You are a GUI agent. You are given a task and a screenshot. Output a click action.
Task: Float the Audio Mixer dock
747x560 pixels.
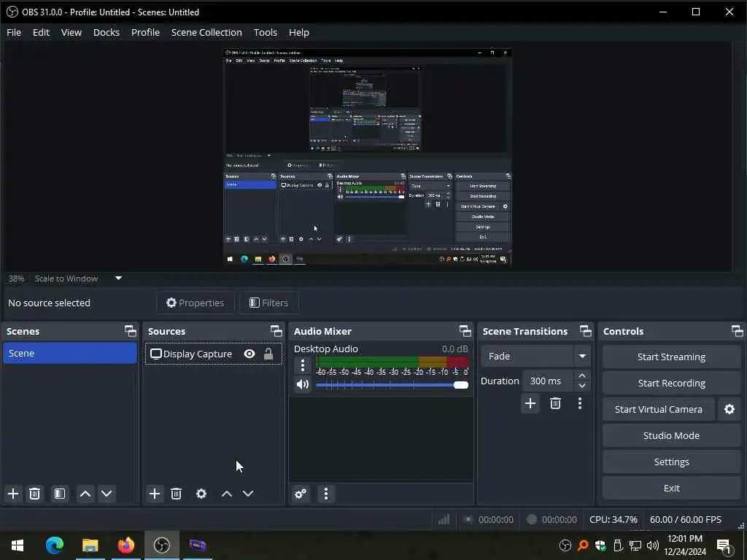pyautogui.click(x=465, y=331)
